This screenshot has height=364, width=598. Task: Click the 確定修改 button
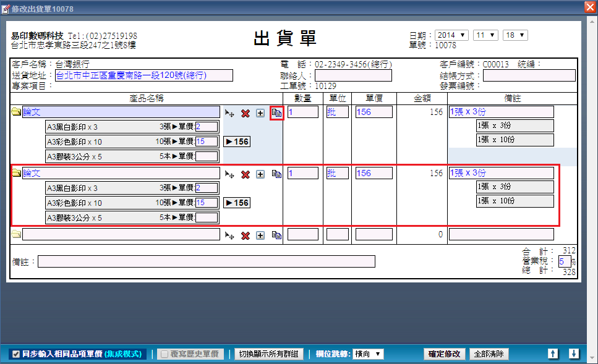(445, 354)
